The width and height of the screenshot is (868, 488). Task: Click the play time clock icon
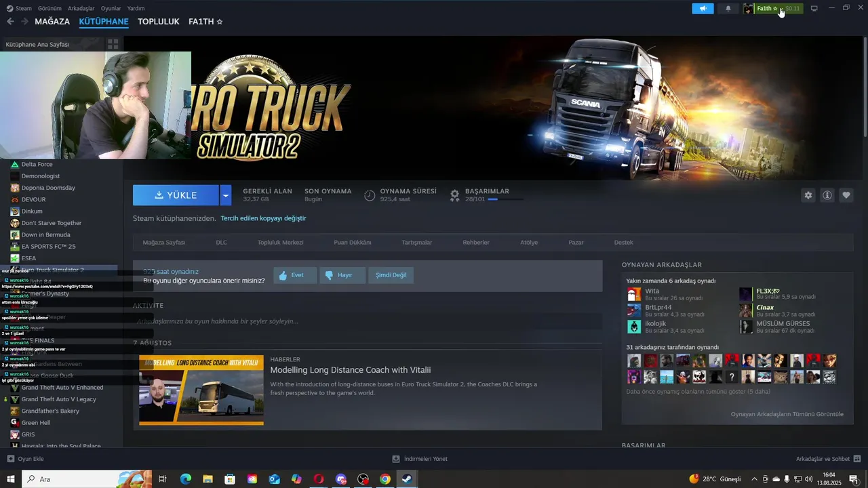tap(370, 195)
